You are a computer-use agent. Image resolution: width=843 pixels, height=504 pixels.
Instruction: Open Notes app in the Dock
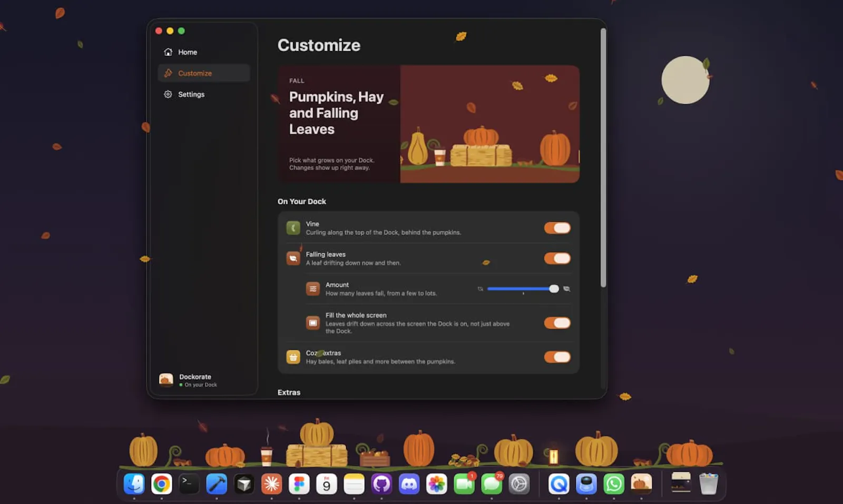click(354, 483)
